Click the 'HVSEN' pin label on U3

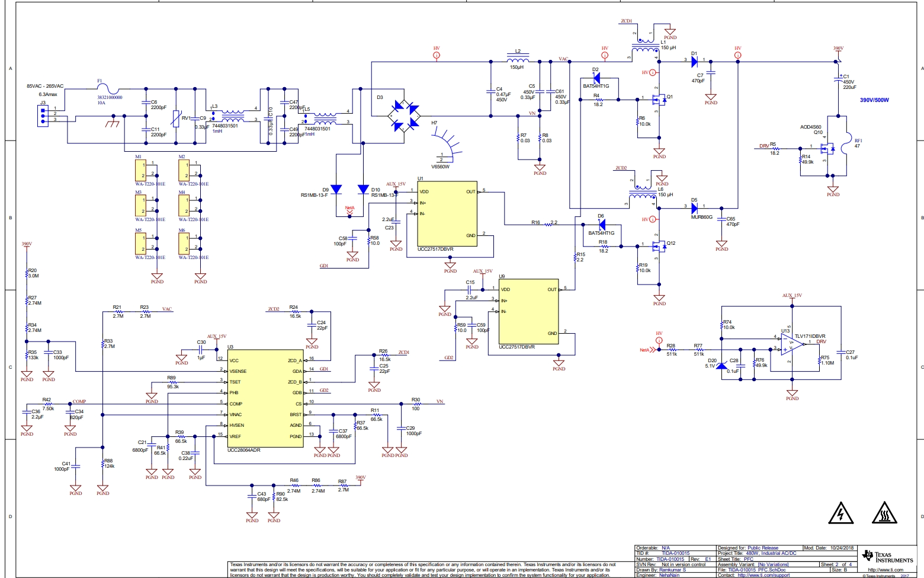(x=237, y=425)
